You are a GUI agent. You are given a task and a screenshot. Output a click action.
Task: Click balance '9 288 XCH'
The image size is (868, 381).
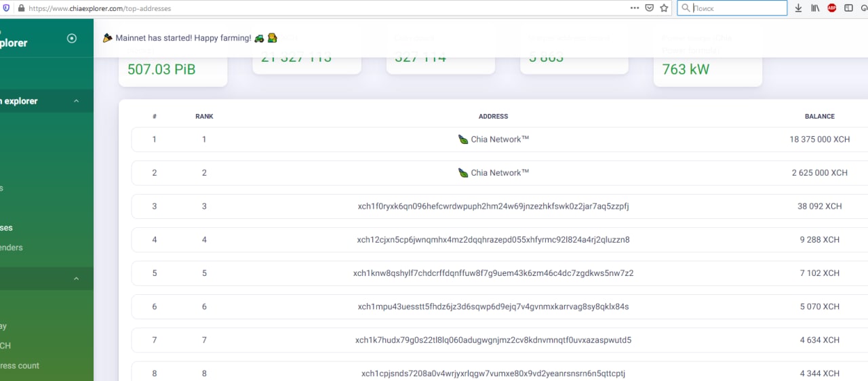click(x=819, y=239)
